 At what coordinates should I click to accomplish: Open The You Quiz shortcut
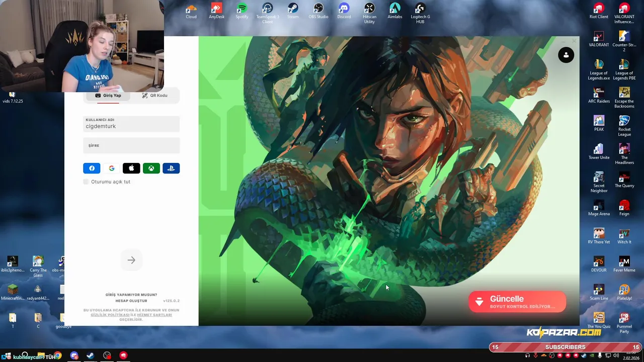(x=599, y=321)
